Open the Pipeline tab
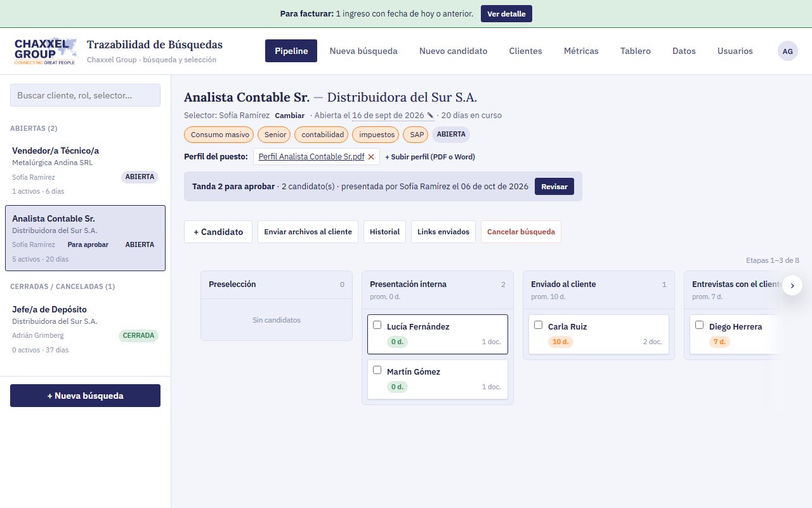Screen dimensions: 812x508 click(x=291, y=51)
